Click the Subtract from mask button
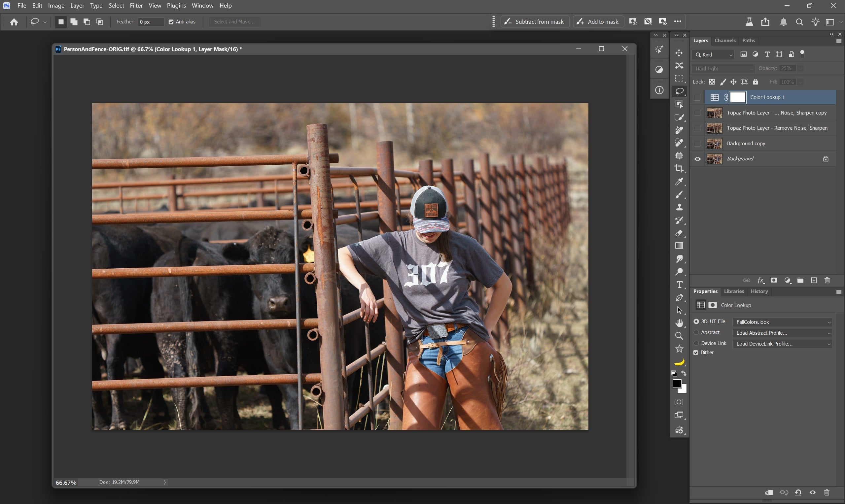 pyautogui.click(x=535, y=22)
